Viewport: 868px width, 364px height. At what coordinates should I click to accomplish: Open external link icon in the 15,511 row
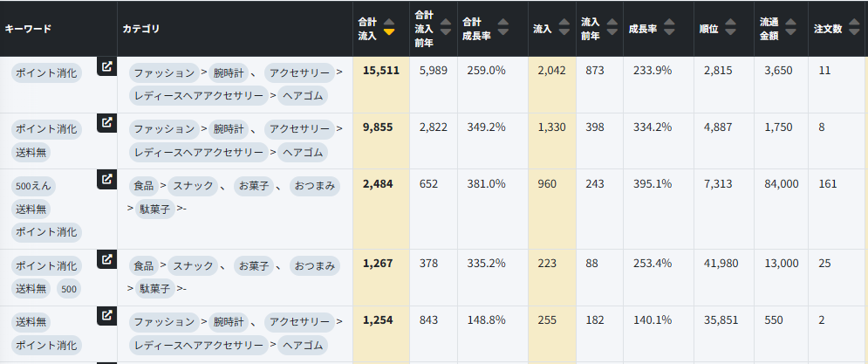[x=106, y=66]
